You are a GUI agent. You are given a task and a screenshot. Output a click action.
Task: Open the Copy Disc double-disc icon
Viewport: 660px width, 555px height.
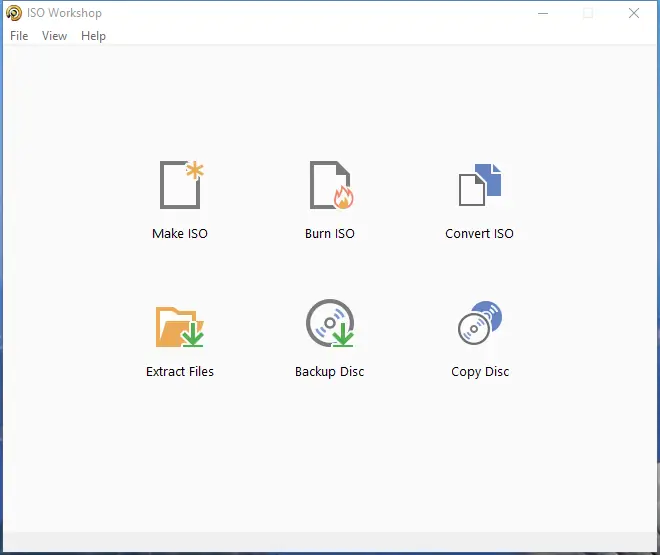click(480, 323)
